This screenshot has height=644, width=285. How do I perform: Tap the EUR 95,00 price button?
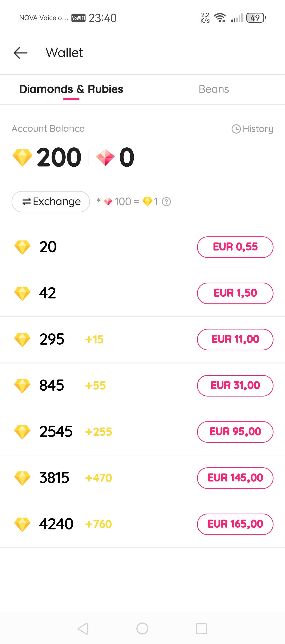pyautogui.click(x=235, y=432)
